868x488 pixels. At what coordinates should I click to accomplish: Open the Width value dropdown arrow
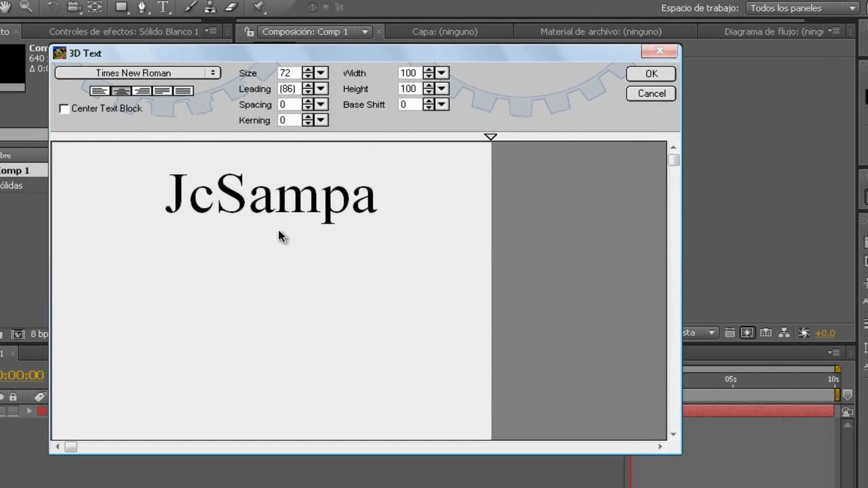tap(442, 73)
